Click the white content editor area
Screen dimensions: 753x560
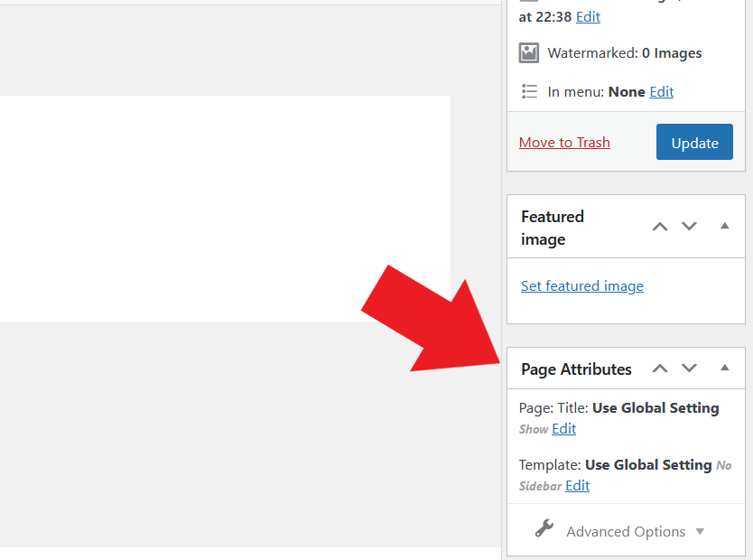coord(225,209)
